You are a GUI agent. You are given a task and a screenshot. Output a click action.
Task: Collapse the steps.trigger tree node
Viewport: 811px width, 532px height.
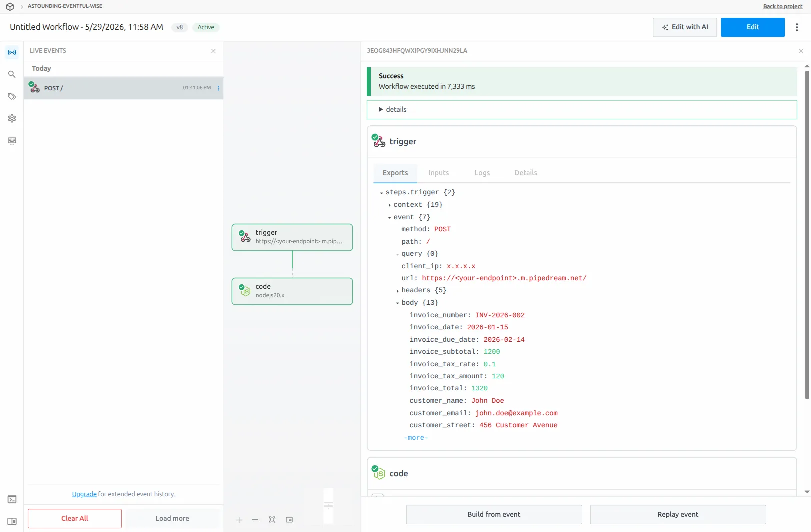pyautogui.click(x=381, y=193)
